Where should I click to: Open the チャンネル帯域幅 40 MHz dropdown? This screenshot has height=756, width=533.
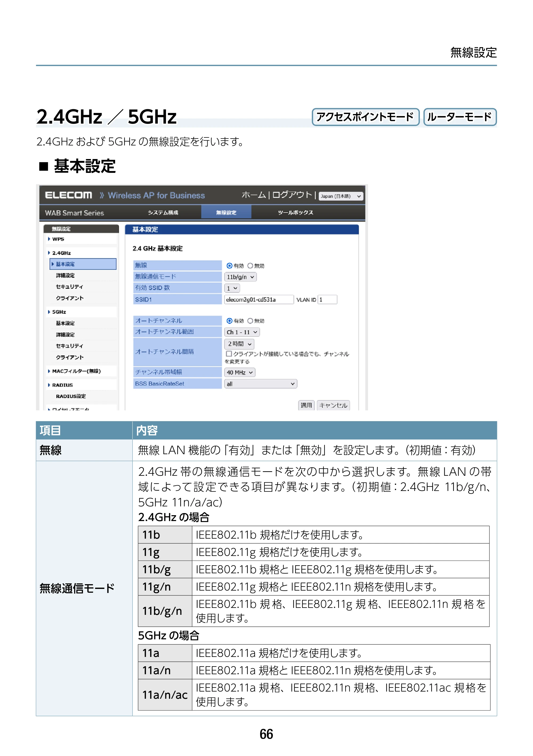click(240, 372)
